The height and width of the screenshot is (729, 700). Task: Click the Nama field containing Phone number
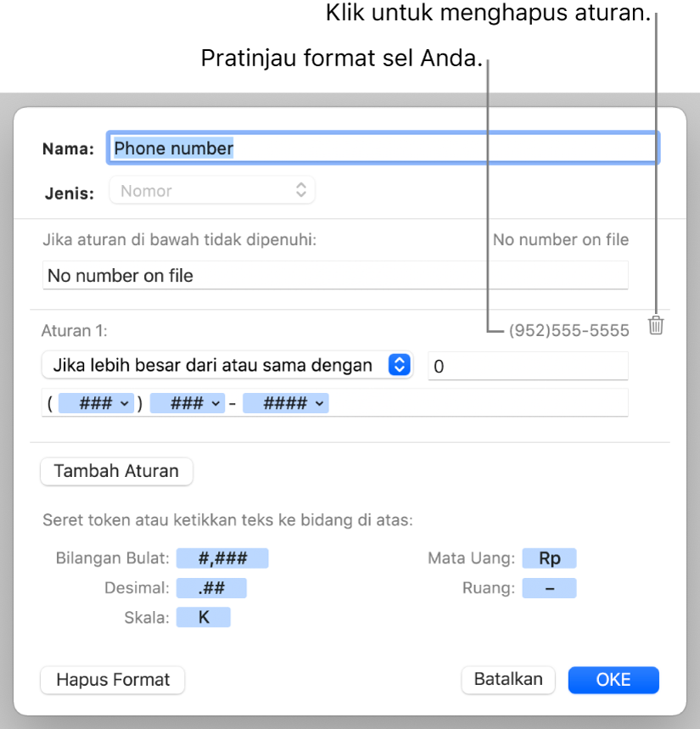click(383, 149)
